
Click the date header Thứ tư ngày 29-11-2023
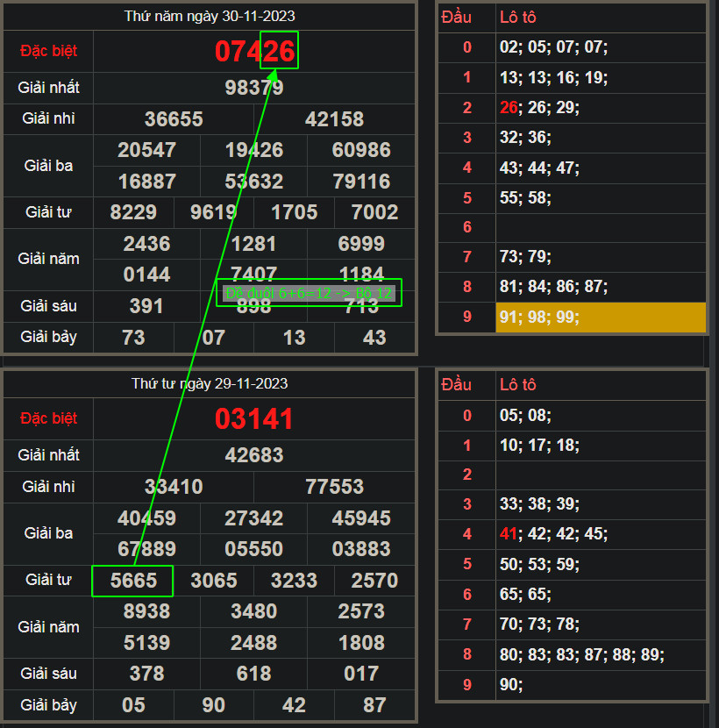(x=210, y=384)
